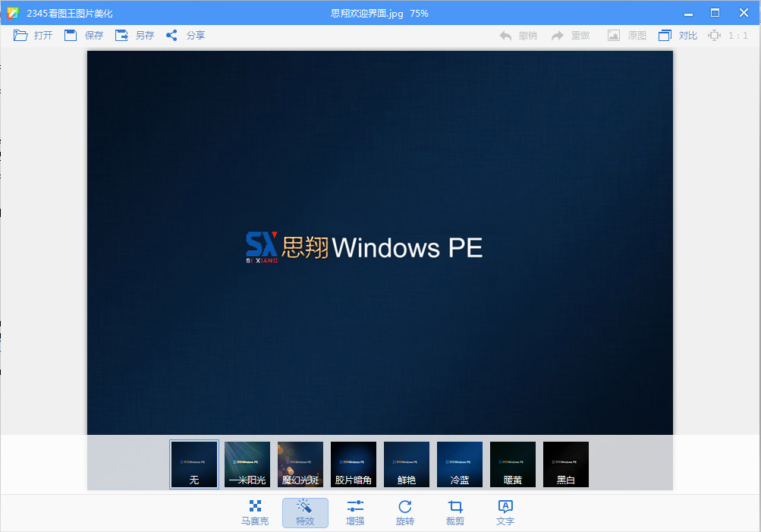Click the 分享 text label

coord(196,36)
